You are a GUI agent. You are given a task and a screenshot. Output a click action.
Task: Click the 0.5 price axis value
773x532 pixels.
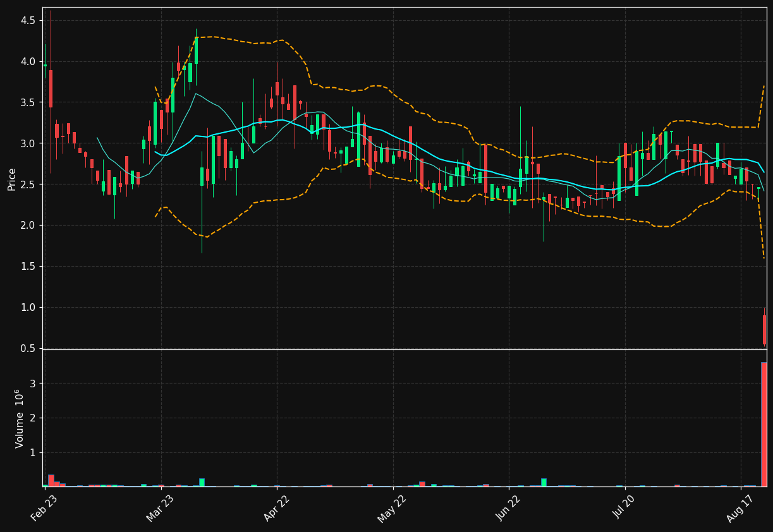coord(28,349)
